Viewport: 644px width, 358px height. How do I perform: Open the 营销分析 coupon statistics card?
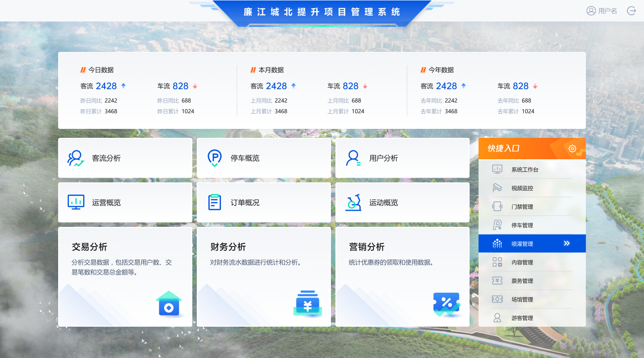[x=402, y=277]
